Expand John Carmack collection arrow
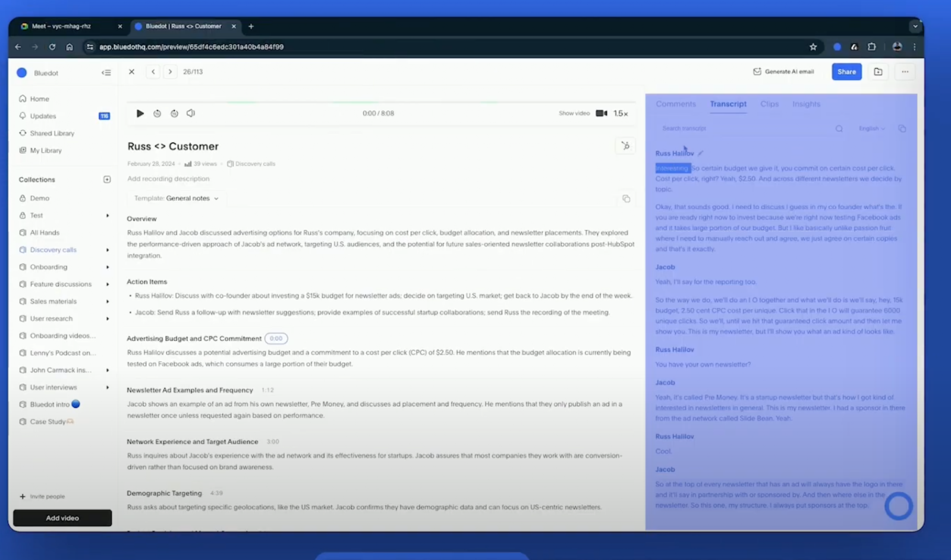This screenshot has width=951, height=560. pos(108,370)
